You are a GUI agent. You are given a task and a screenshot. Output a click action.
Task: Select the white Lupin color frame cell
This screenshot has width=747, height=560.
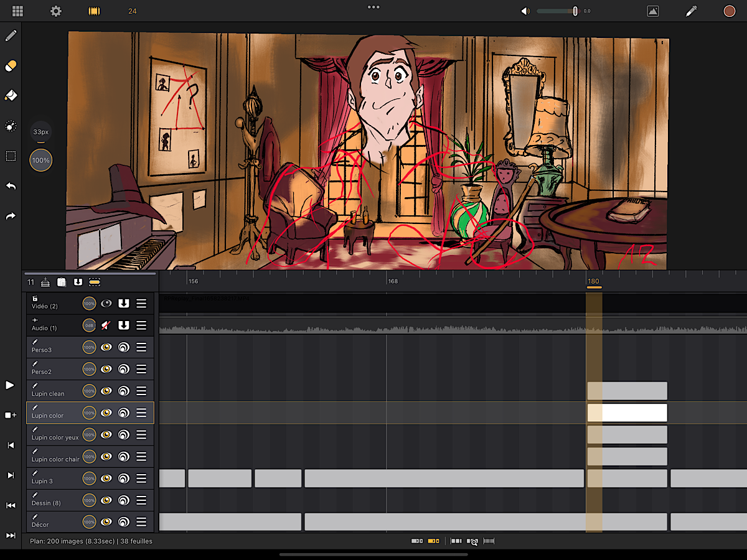[627, 413]
